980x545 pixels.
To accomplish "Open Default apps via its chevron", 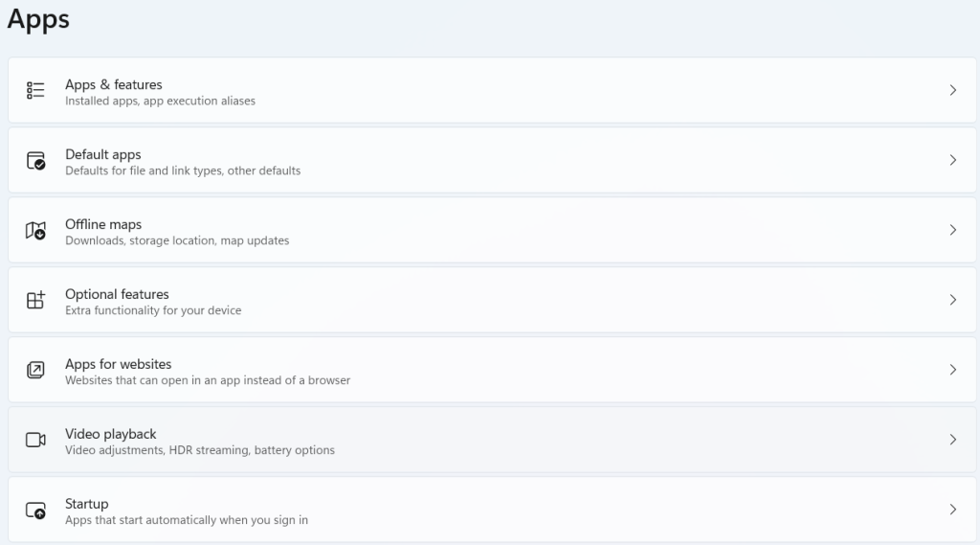I will (953, 160).
